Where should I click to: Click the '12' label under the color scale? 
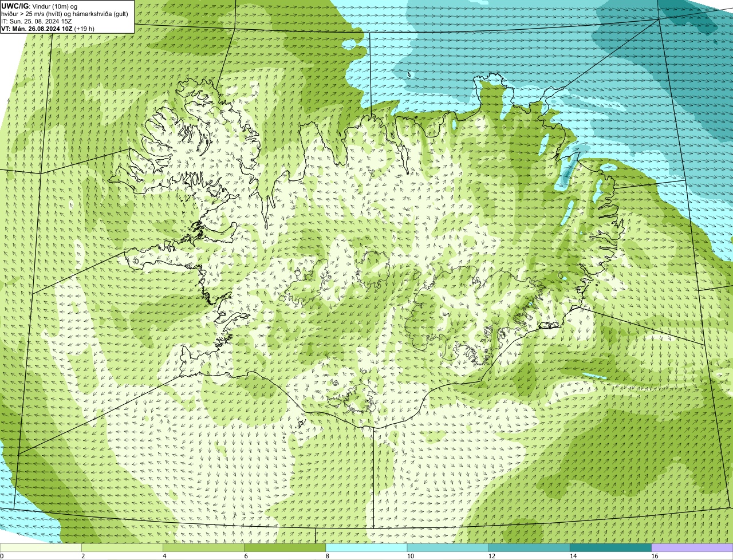coord(492,556)
